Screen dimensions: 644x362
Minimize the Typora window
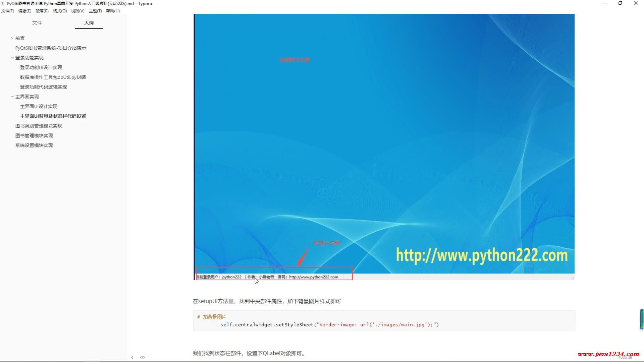pyautogui.click(x=605, y=3)
